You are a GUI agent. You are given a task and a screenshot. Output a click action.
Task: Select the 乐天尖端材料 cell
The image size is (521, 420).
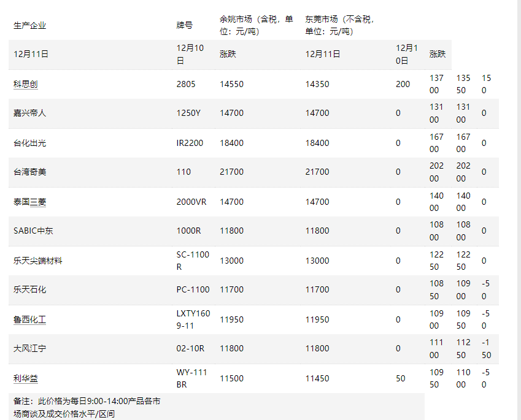coord(38,261)
